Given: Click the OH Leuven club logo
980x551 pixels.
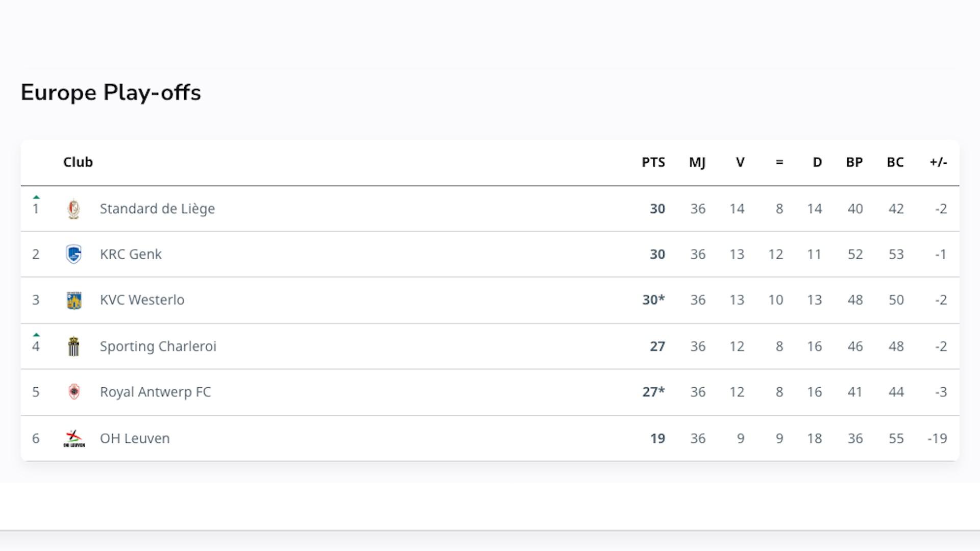Looking at the screenshot, I should 74,438.
